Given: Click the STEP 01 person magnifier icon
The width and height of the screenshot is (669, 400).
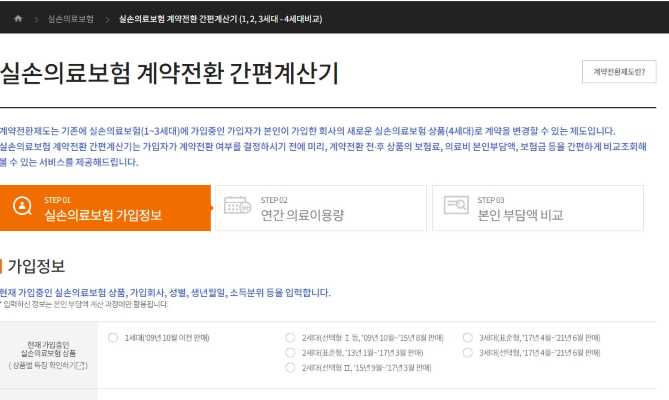Looking at the screenshot, I should (x=22, y=206).
